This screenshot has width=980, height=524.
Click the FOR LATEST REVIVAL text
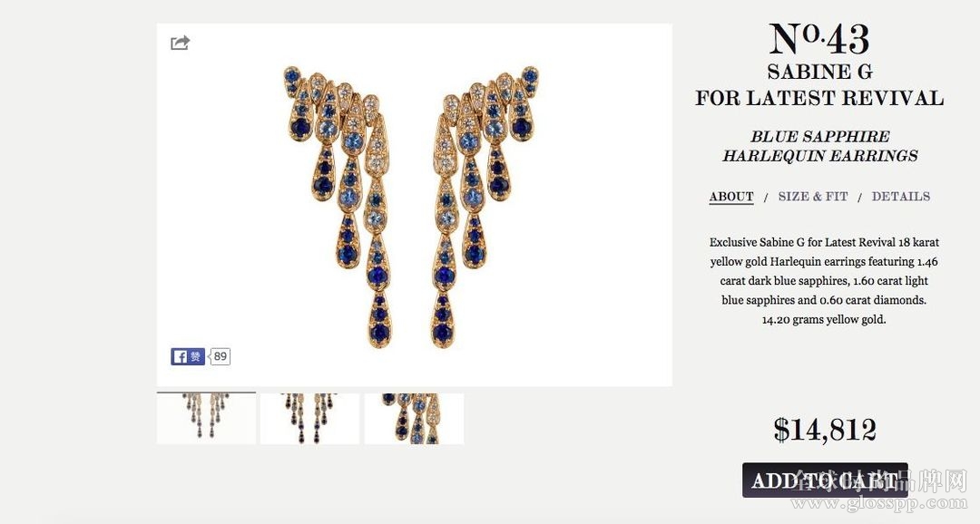(819, 99)
